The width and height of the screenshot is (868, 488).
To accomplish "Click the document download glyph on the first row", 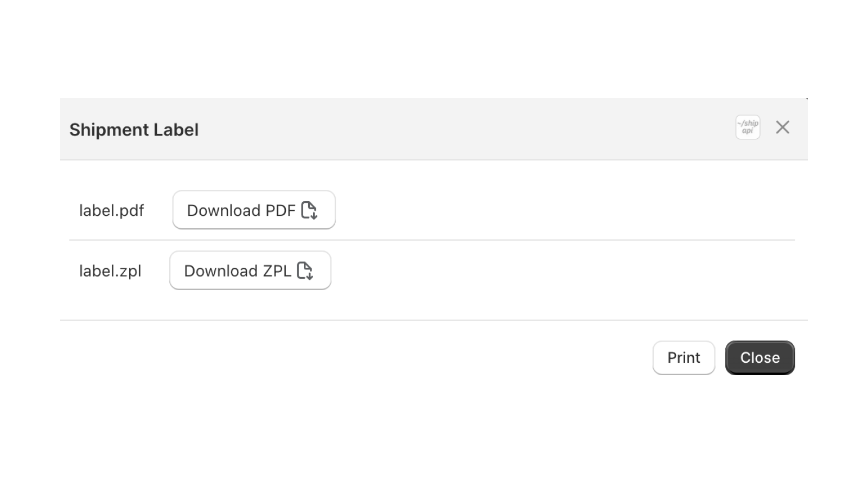I will click(x=309, y=210).
